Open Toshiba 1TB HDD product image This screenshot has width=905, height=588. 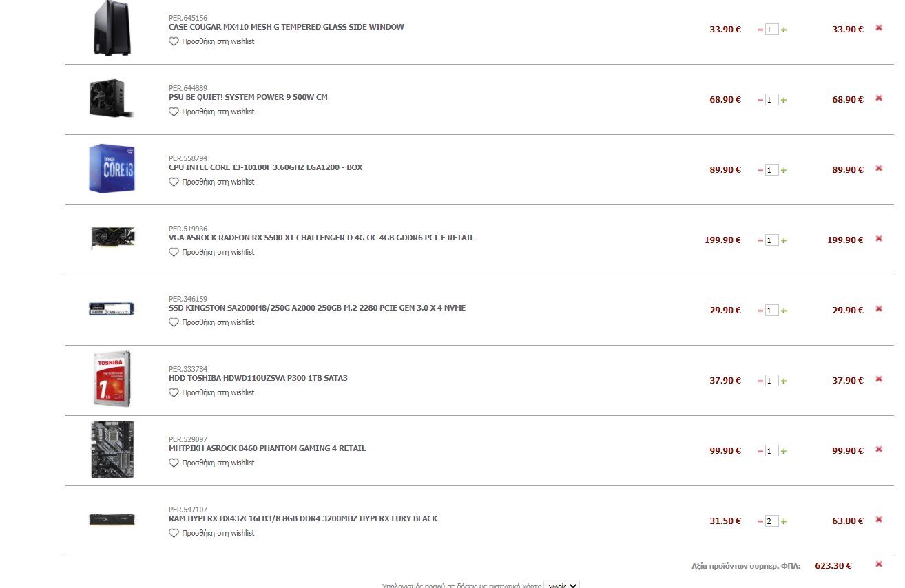point(112,379)
